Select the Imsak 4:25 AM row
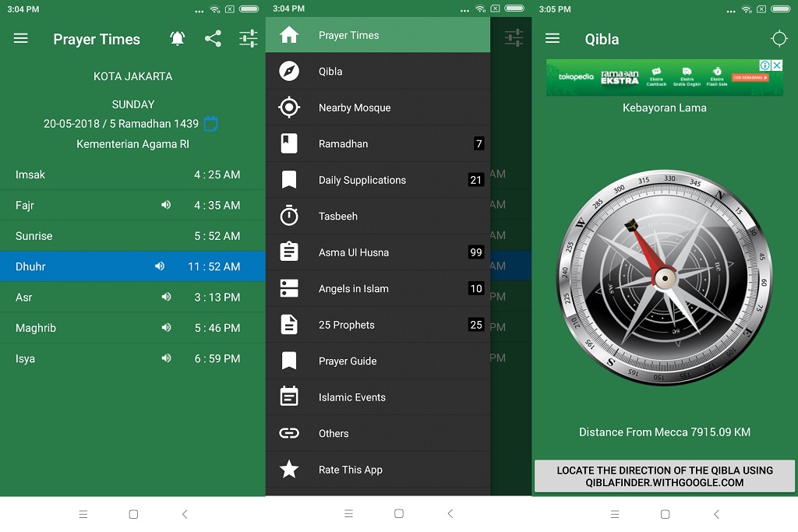The height and width of the screenshot is (532, 798). (x=132, y=174)
